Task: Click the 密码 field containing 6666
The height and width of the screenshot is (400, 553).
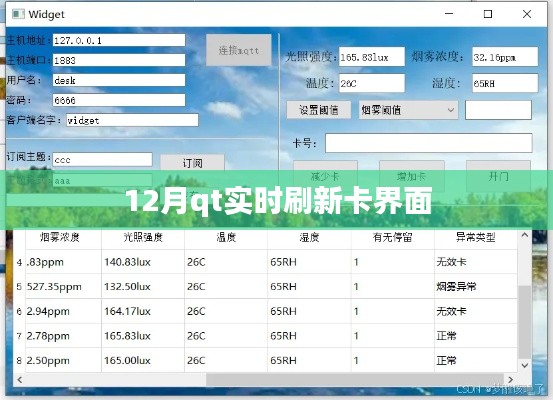Action: coord(119,100)
